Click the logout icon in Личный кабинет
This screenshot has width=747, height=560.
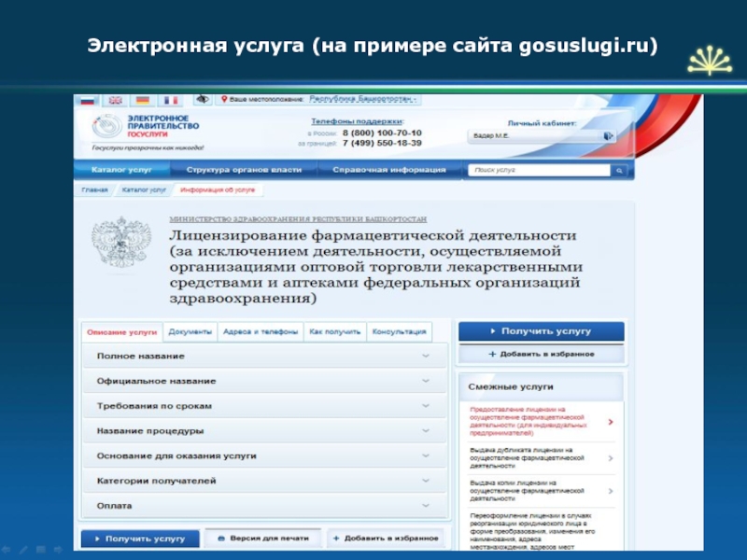[608, 136]
